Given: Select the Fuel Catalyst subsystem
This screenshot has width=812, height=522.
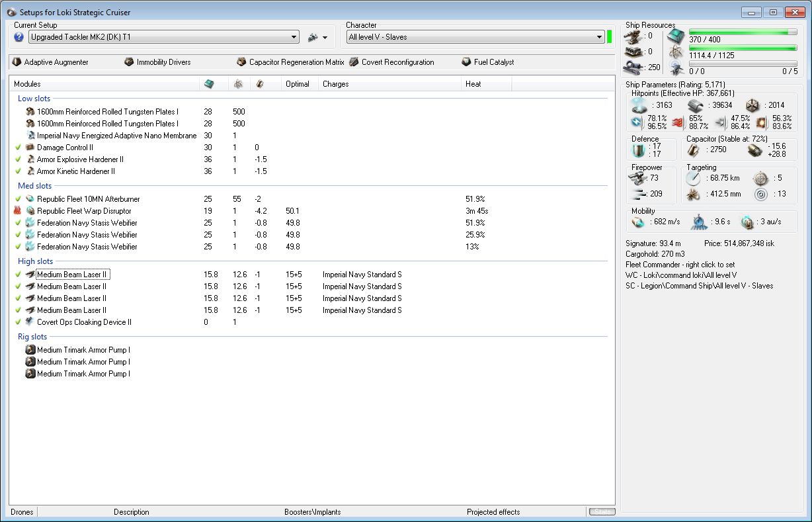Looking at the screenshot, I should (x=487, y=62).
